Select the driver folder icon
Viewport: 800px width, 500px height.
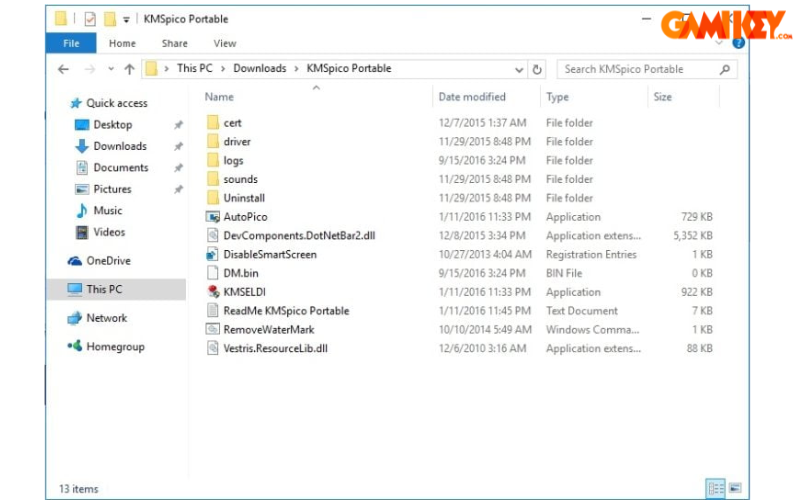coord(213,141)
